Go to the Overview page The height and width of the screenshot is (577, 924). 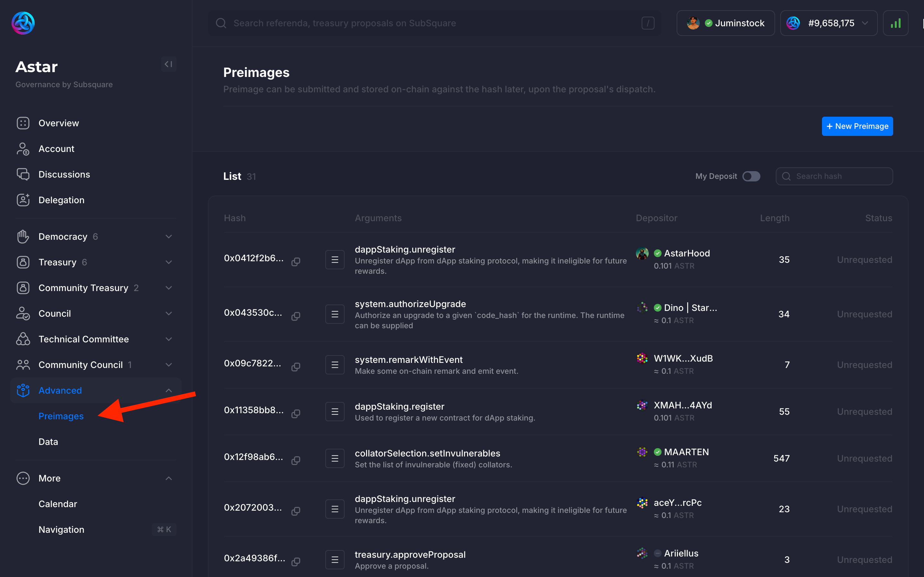point(58,123)
